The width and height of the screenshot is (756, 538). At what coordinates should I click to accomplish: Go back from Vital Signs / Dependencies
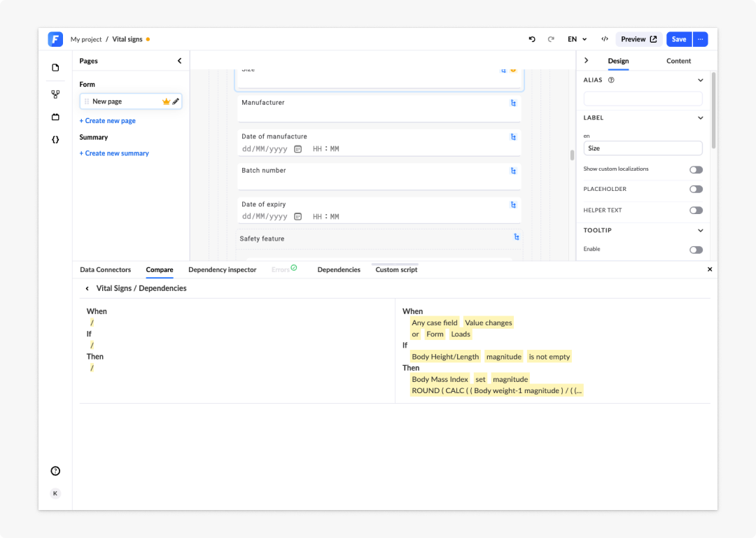coord(87,288)
